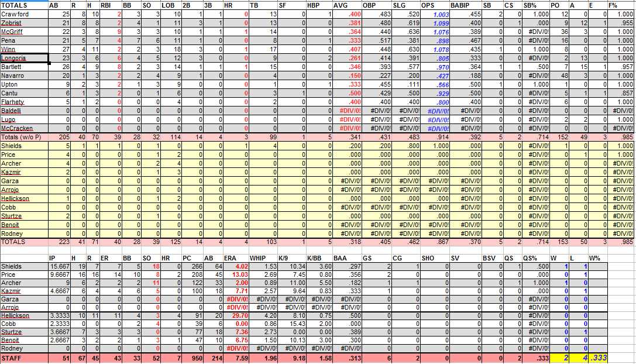The height and width of the screenshot is (364, 636).
Task: Click the Upton name cell
Action: point(25,84)
